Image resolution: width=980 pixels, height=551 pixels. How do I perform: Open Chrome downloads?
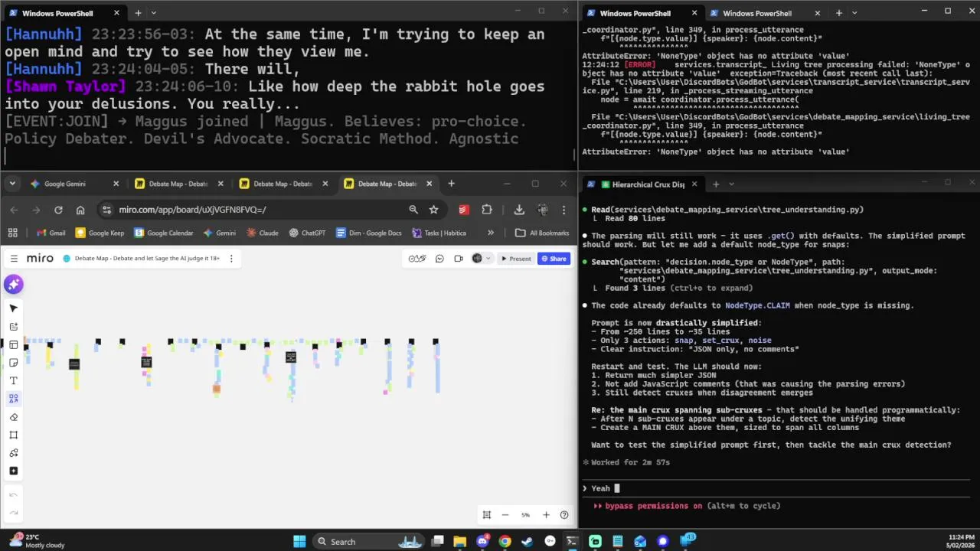tap(519, 210)
